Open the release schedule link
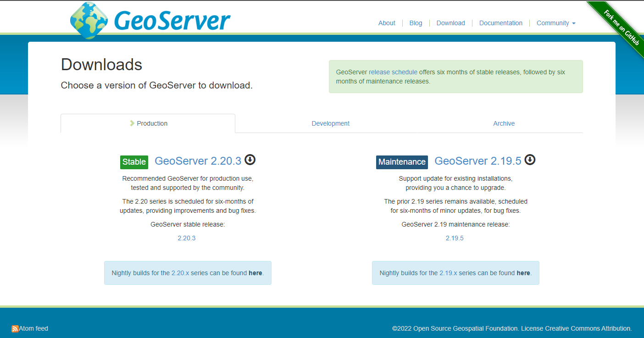Screen dimensions: 644x338 (393, 72)
